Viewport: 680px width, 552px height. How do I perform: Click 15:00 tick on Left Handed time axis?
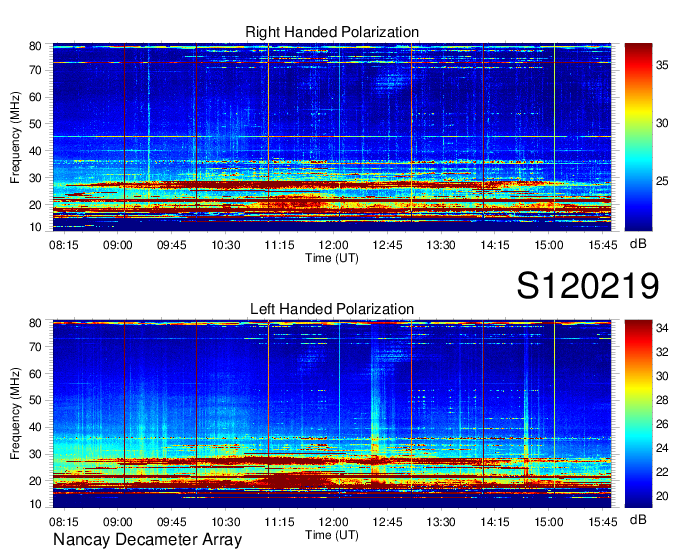click(x=549, y=522)
